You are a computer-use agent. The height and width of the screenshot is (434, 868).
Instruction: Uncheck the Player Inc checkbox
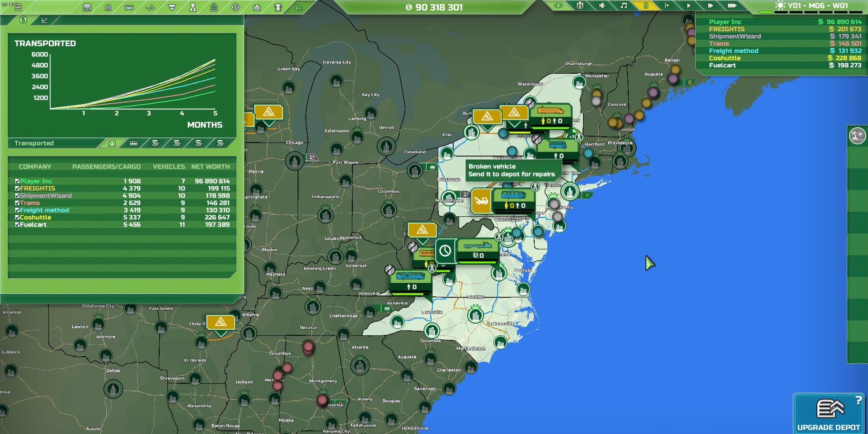[x=17, y=181]
